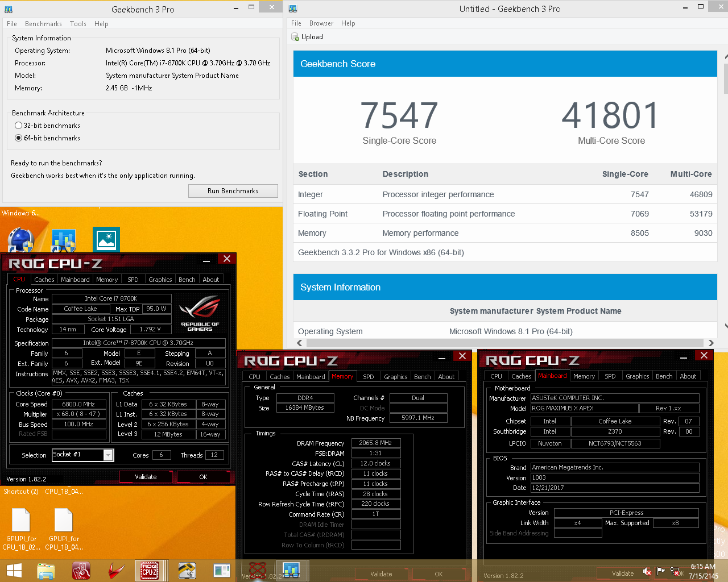Open the Action Center flag tray icon
Screen dimensions: 728x582
[661, 571]
